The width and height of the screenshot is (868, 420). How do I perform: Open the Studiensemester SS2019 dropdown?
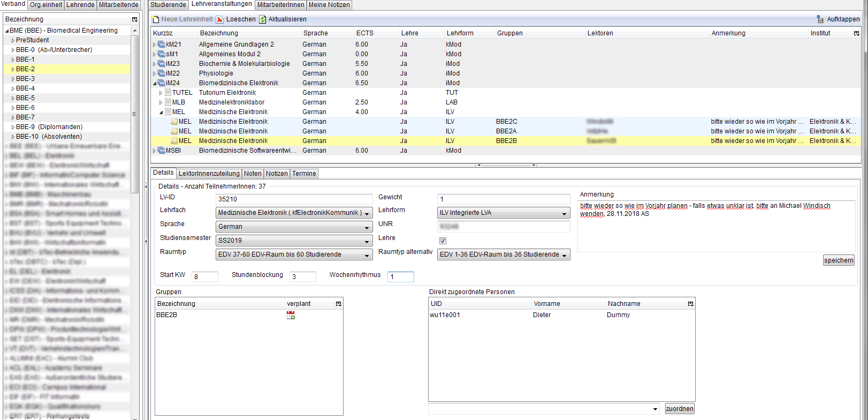[x=294, y=241]
